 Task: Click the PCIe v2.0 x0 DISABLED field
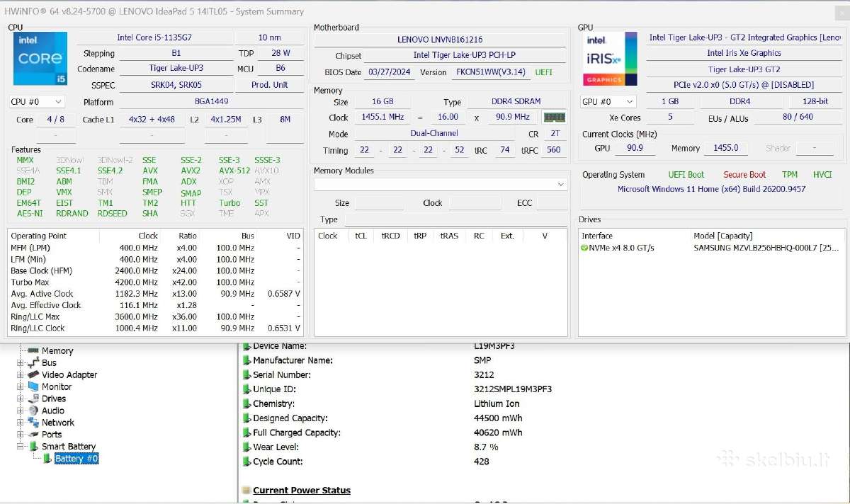744,85
